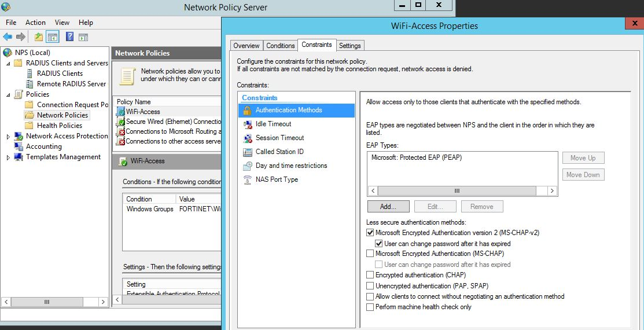Select the Session Timeout constraint
644x330 pixels.
(x=279, y=138)
